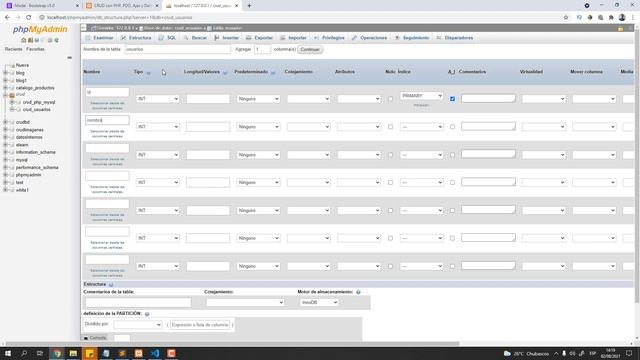Expand the information_schema database node

pyautogui.click(x=5, y=152)
